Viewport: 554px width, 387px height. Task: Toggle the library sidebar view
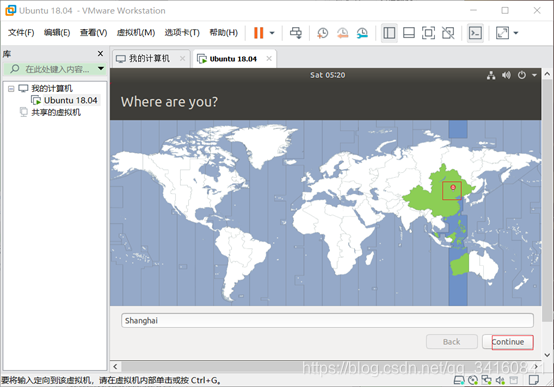click(389, 33)
